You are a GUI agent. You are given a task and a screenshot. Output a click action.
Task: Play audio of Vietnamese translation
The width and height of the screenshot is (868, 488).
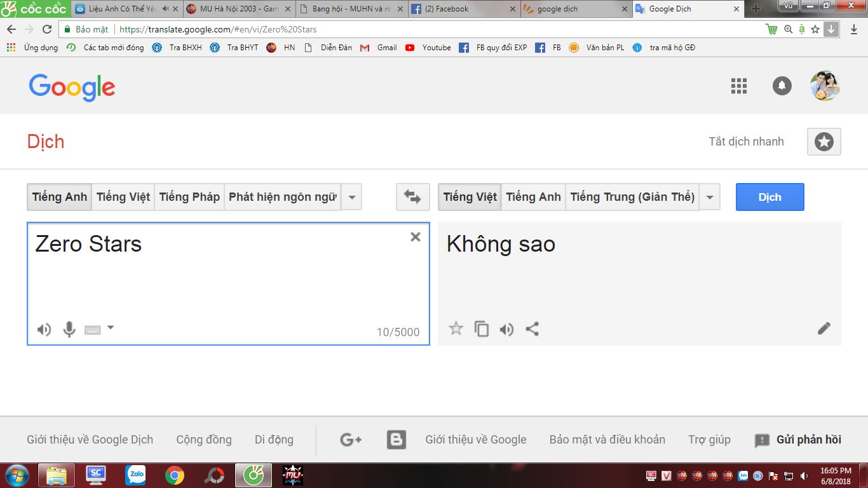506,329
